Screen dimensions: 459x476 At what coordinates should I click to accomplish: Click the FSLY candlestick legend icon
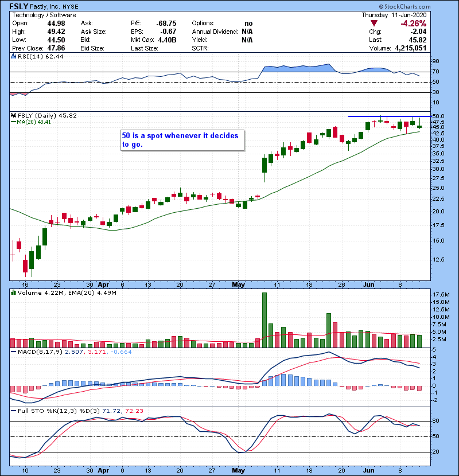pos(13,115)
